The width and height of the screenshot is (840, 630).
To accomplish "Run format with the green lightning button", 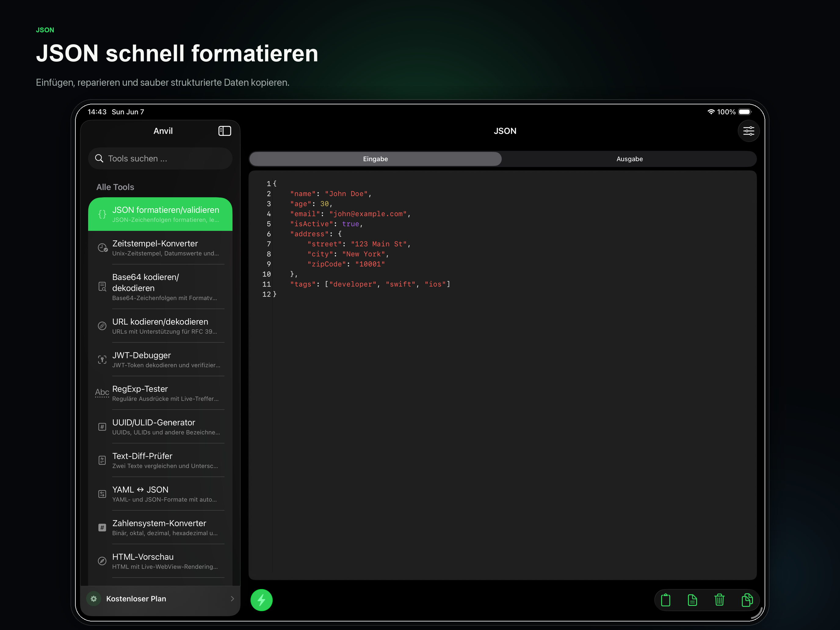I will tap(261, 599).
